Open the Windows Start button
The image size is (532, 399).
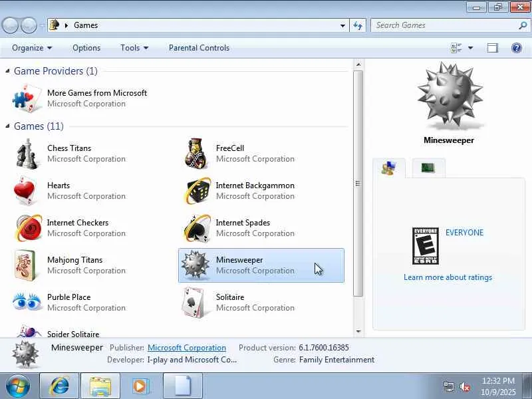(x=18, y=386)
